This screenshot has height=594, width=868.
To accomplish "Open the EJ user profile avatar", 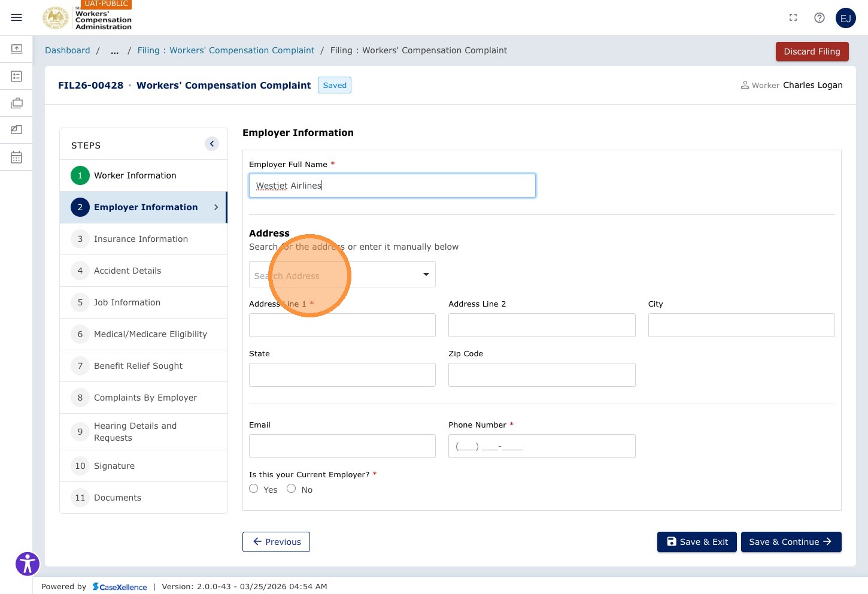I will pyautogui.click(x=846, y=18).
